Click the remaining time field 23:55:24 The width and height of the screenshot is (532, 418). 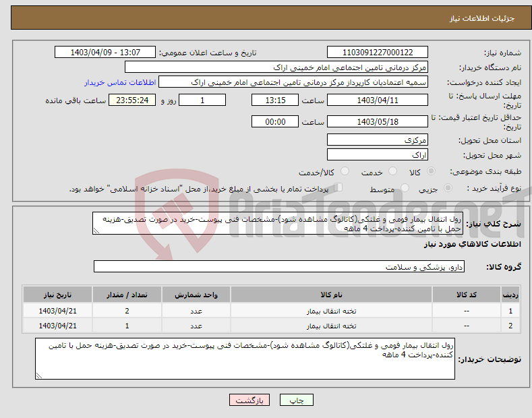tap(132, 100)
